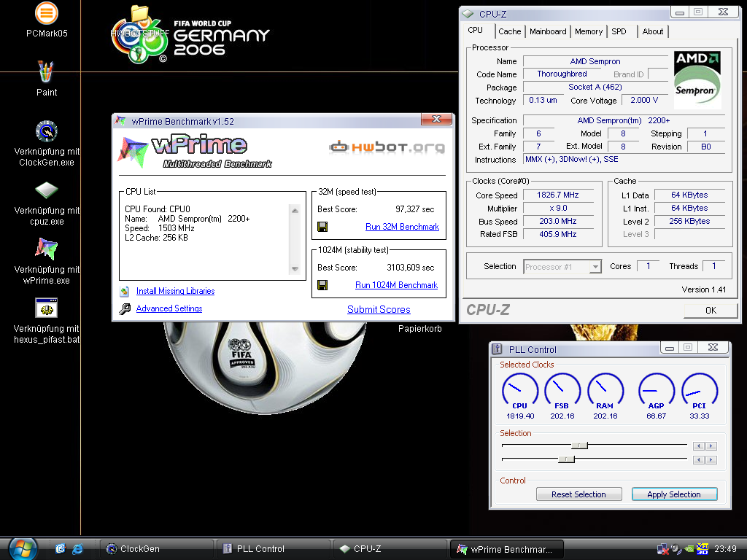The height and width of the screenshot is (560, 747).
Task: Click the FSB clock gauge
Action: pos(562,391)
